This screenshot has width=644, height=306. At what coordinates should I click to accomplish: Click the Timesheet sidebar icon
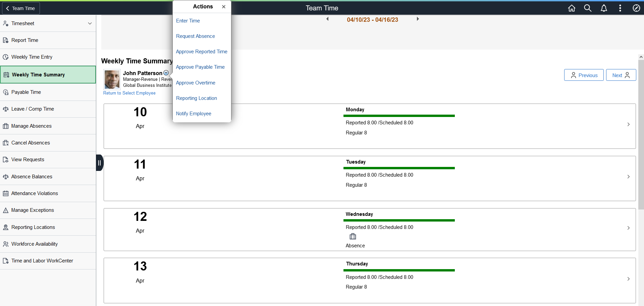point(6,23)
